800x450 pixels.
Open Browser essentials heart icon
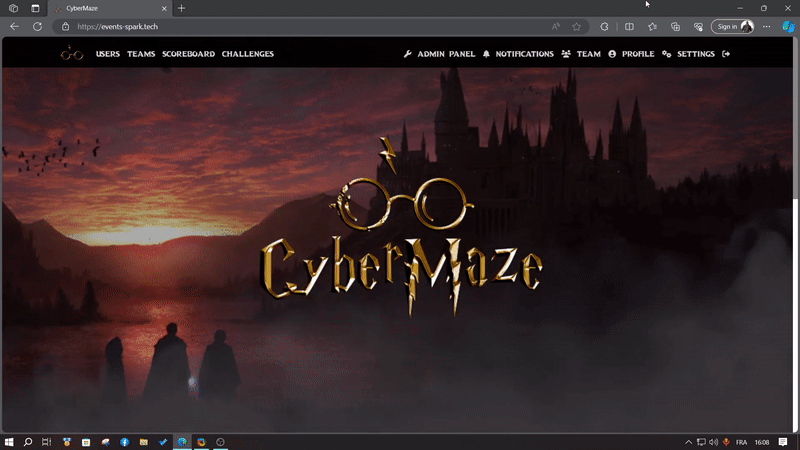pyautogui.click(x=698, y=27)
